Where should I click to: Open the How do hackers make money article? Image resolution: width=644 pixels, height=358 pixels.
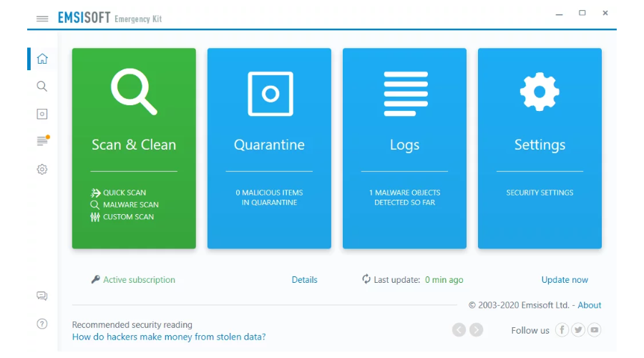click(169, 337)
